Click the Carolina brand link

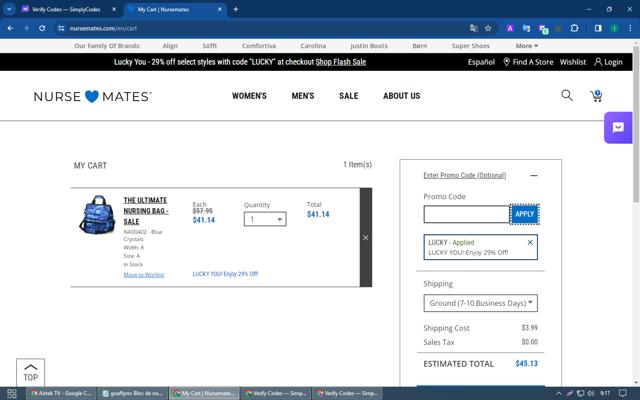point(313,46)
